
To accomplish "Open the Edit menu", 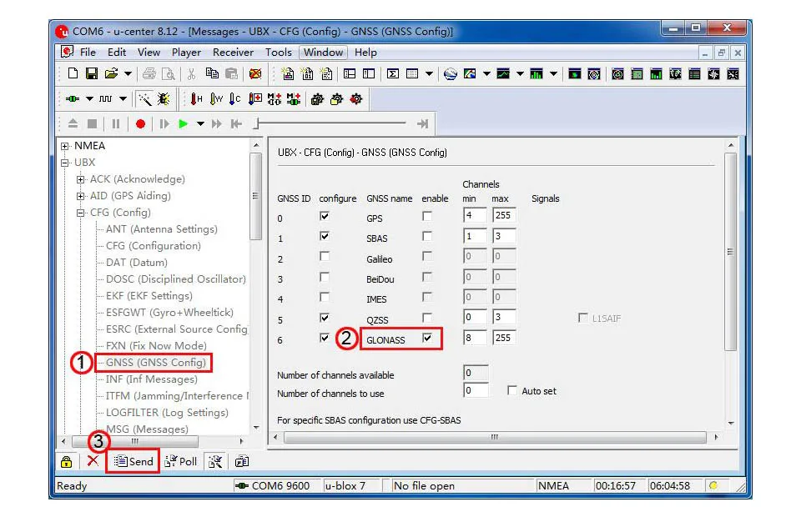I will click(117, 52).
